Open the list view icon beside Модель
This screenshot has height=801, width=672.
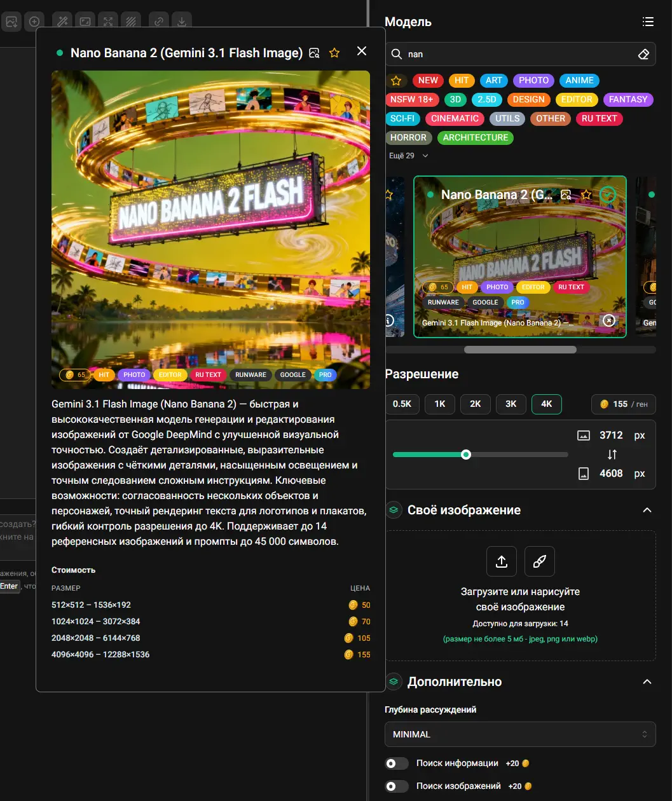point(648,22)
